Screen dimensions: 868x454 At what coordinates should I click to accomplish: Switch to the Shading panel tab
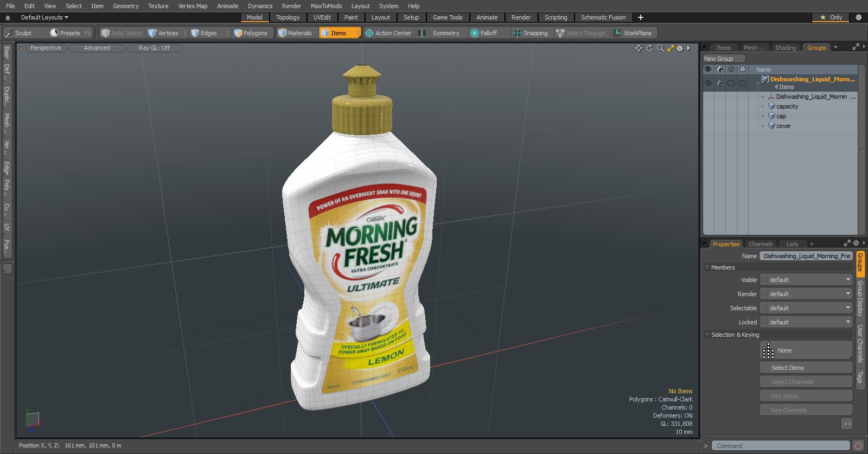[786, 48]
